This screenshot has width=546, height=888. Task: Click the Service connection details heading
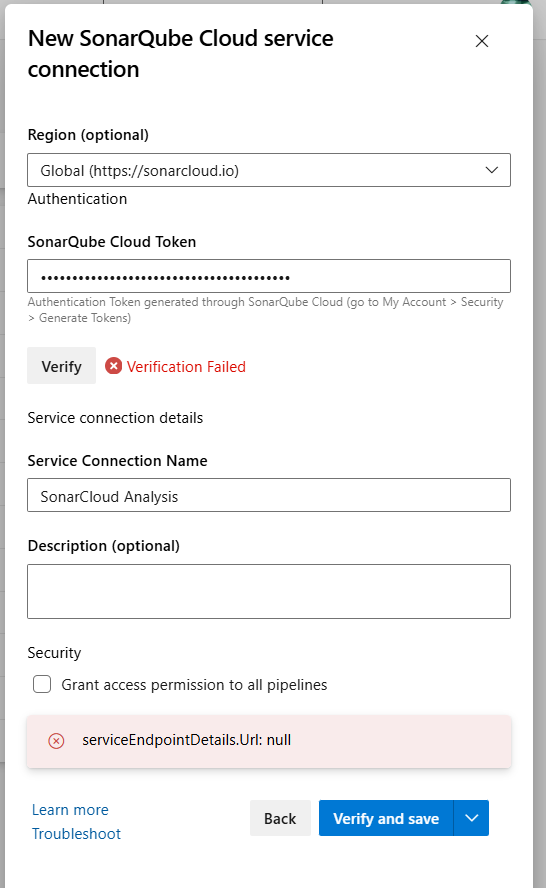115,418
